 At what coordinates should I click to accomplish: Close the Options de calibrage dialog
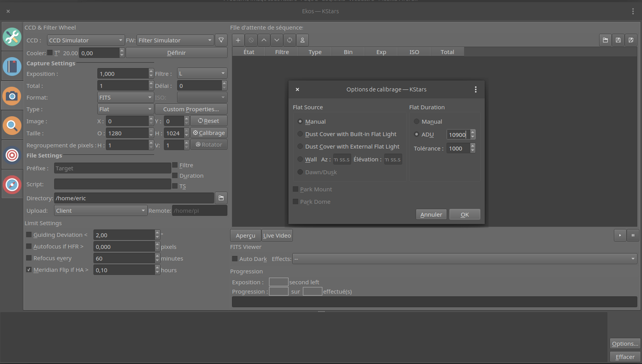pos(297,89)
